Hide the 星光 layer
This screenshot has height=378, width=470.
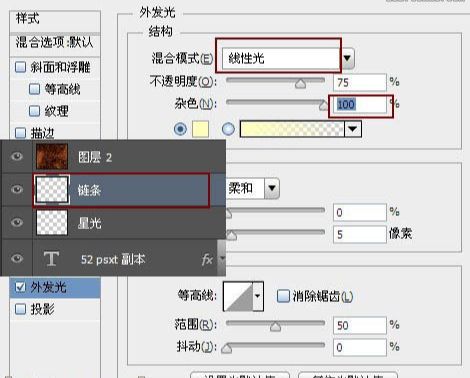[17, 222]
